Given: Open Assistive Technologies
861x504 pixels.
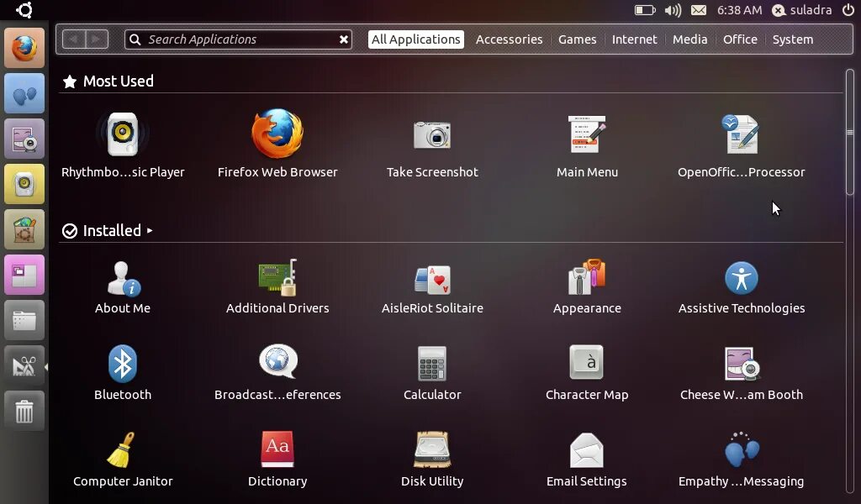Looking at the screenshot, I should coord(742,287).
